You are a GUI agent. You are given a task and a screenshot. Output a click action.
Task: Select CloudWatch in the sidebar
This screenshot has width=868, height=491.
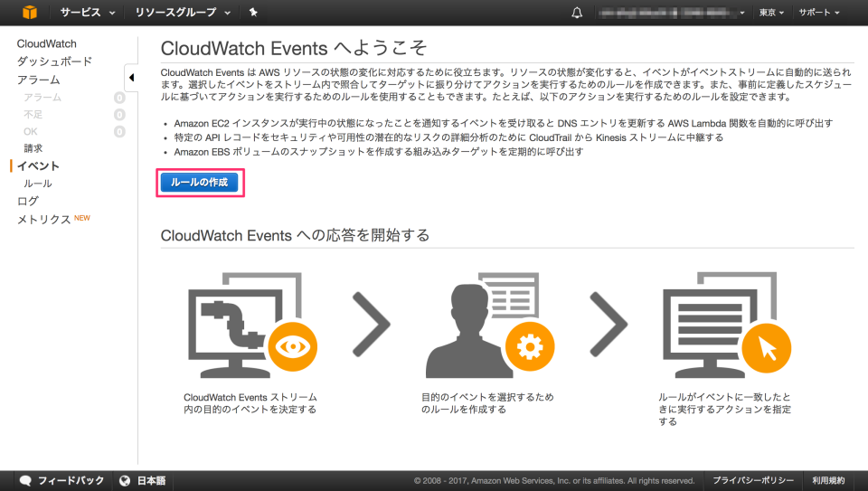(x=46, y=43)
